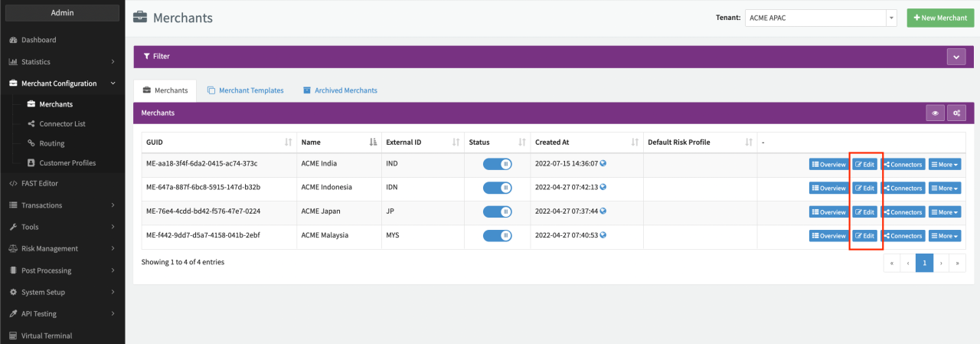Sort by Created At sort icon
Image resolution: width=980 pixels, height=344 pixels.
pyautogui.click(x=635, y=143)
